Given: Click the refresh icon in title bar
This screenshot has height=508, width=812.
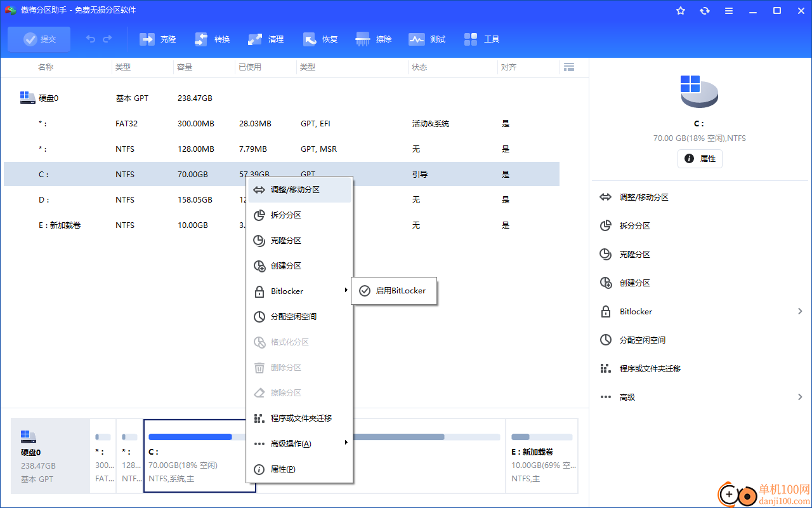Looking at the screenshot, I should coord(705,11).
